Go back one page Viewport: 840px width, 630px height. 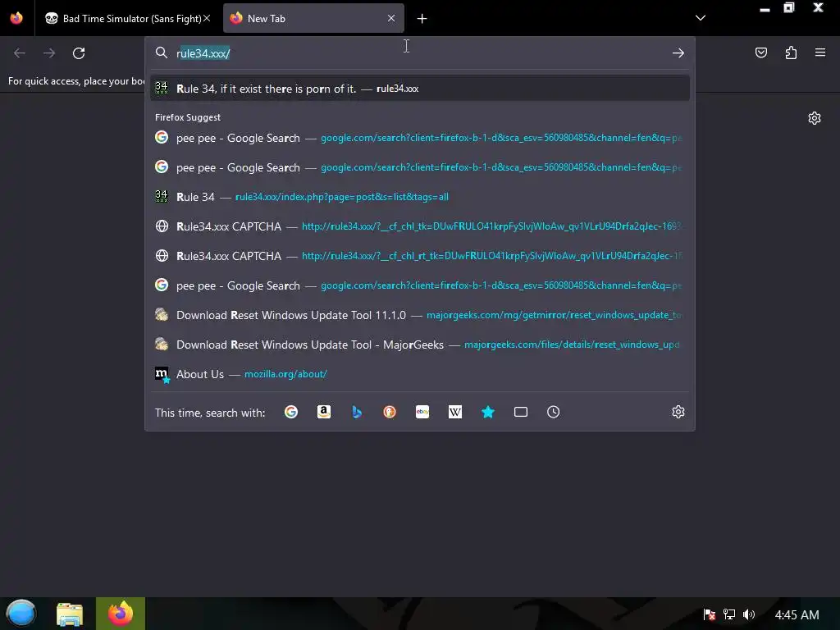point(20,53)
